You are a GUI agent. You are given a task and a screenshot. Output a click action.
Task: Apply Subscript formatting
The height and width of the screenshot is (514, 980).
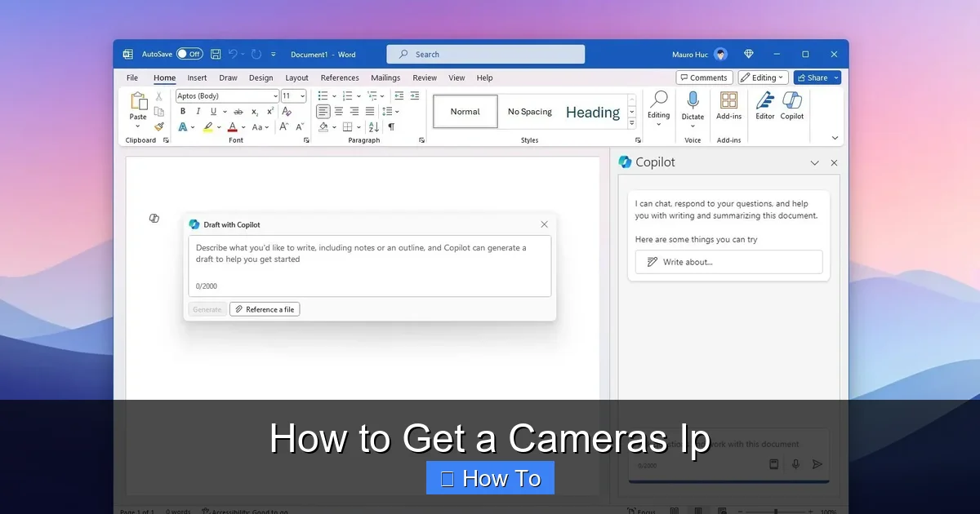pyautogui.click(x=254, y=112)
